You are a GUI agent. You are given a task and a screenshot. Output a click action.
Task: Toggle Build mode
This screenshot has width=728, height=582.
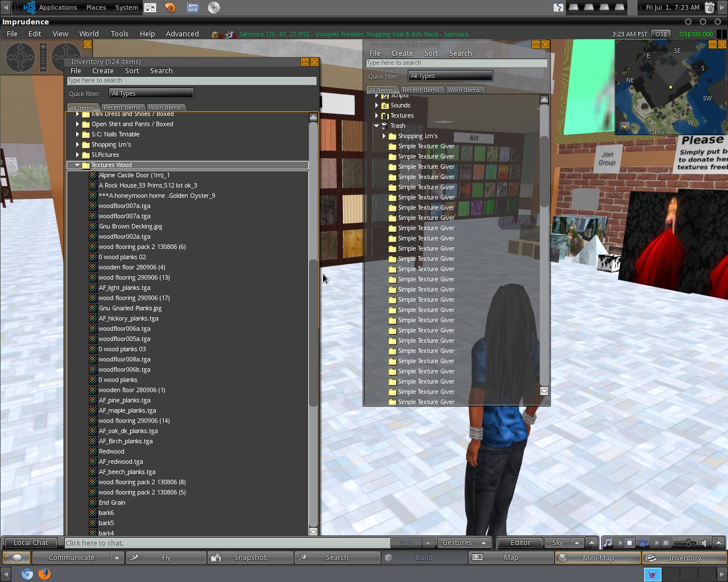pos(424,558)
